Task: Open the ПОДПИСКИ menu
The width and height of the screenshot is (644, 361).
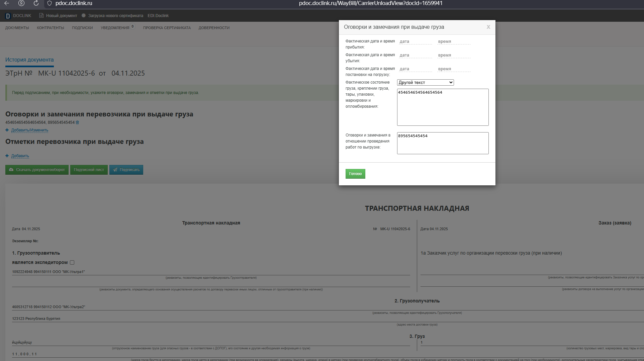Action: (x=82, y=28)
